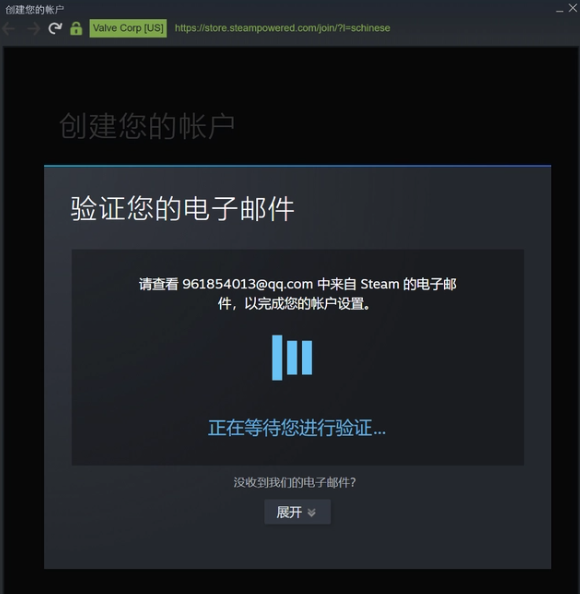Minimize the account creation window
Image resolution: width=580 pixels, height=594 pixels.
[559, 9]
